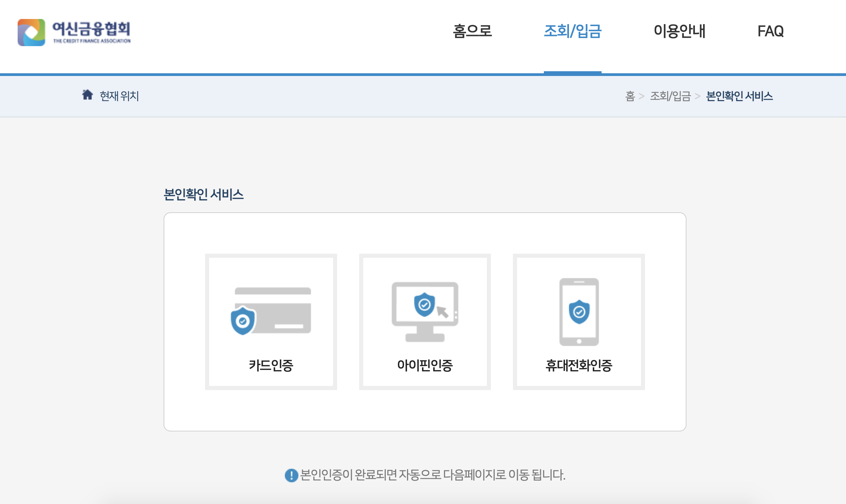The height and width of the screenshot is (504, 846).
Task: Click the 현재 위치 label
Action: coord(119,96)
